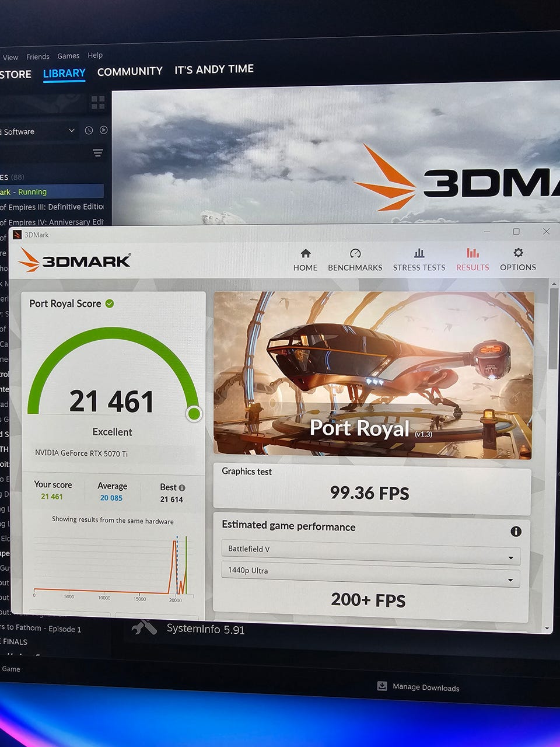The height and width of the screenshot is (747, 560).
Task: Open the Battlefield V game dropdown
Action: (x=370, y=552)
